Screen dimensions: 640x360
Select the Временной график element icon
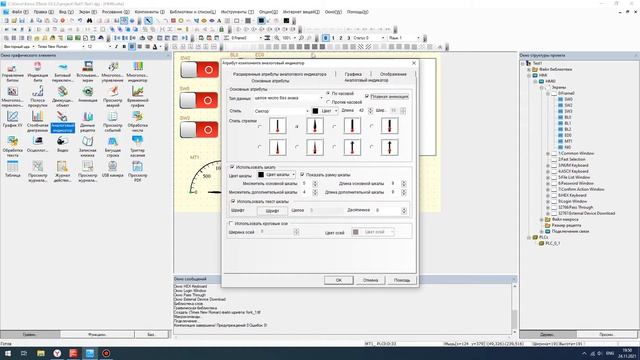pyautogui.click(x=137, y=96)
